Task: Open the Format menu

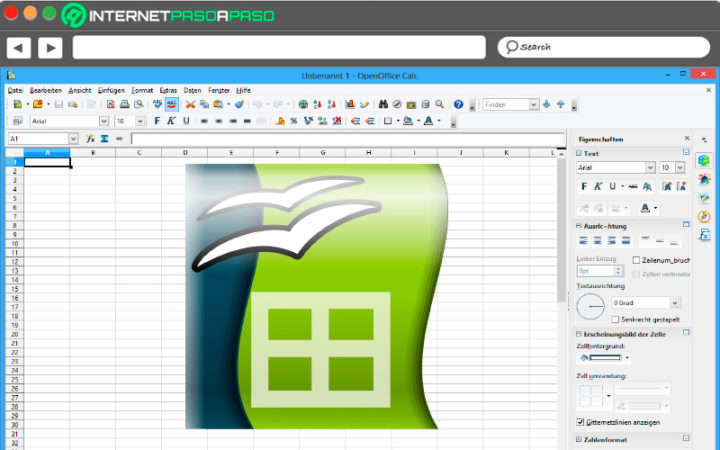Action: (142, 90)
